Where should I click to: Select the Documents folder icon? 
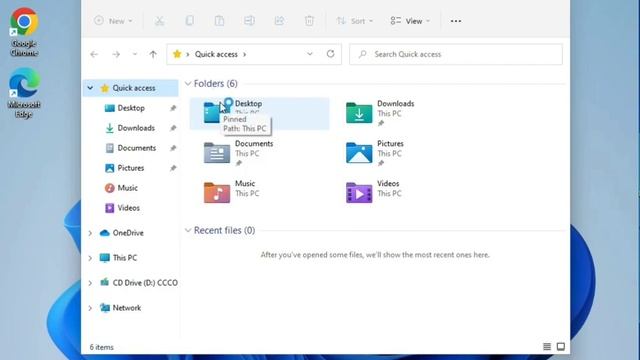pos(217,153)
